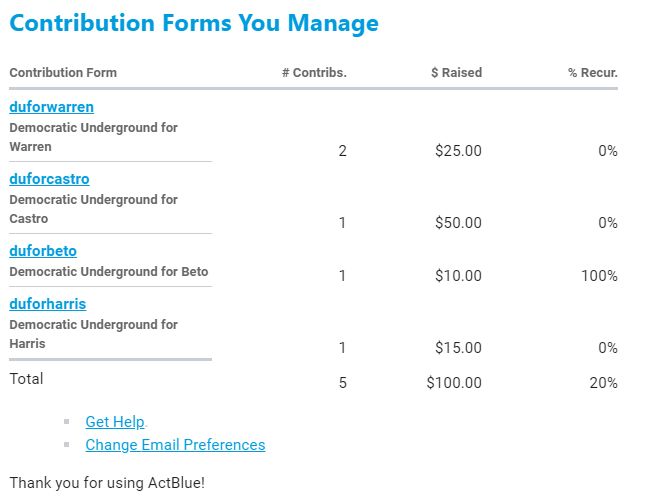Click the Democratic Underground for Beto description

(x=109, y=271)
